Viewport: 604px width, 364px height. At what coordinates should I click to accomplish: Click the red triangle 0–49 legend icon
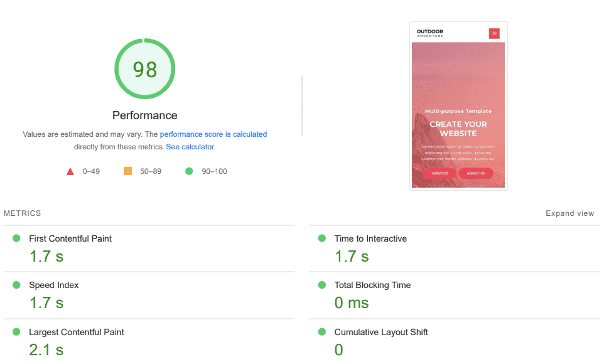[70, 171]
